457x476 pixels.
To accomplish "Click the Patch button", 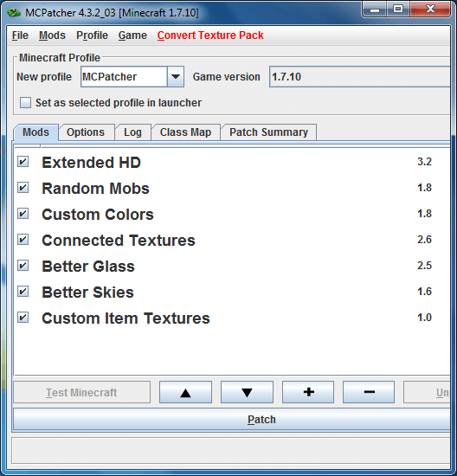I will click(232, 420).
